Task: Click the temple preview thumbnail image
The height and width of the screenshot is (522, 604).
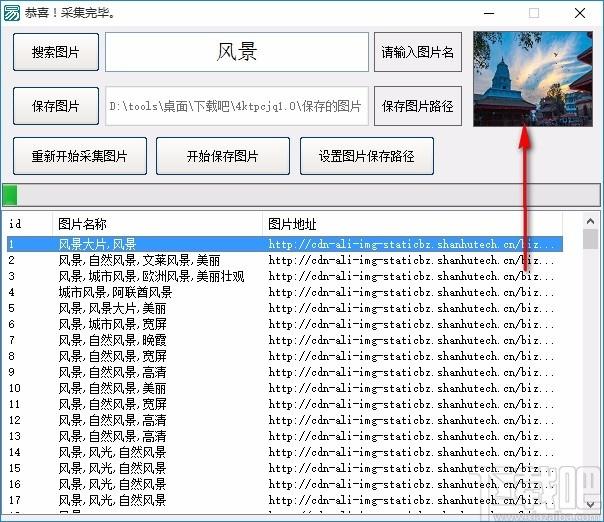Action: click(x=531, y=80)
